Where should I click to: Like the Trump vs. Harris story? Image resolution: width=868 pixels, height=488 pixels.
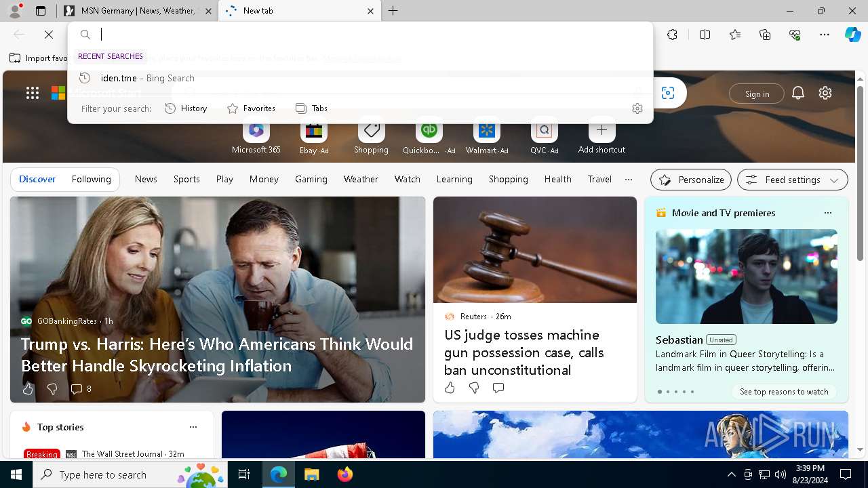28,388
